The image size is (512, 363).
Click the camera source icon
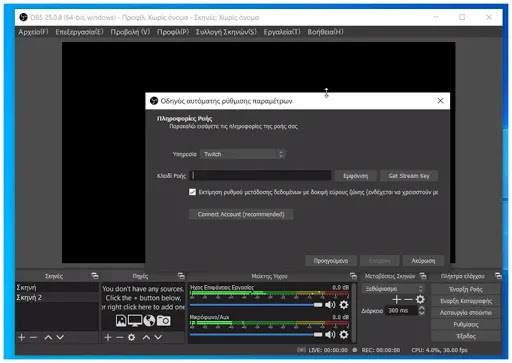pyautogui.click(x=164, y=321)
